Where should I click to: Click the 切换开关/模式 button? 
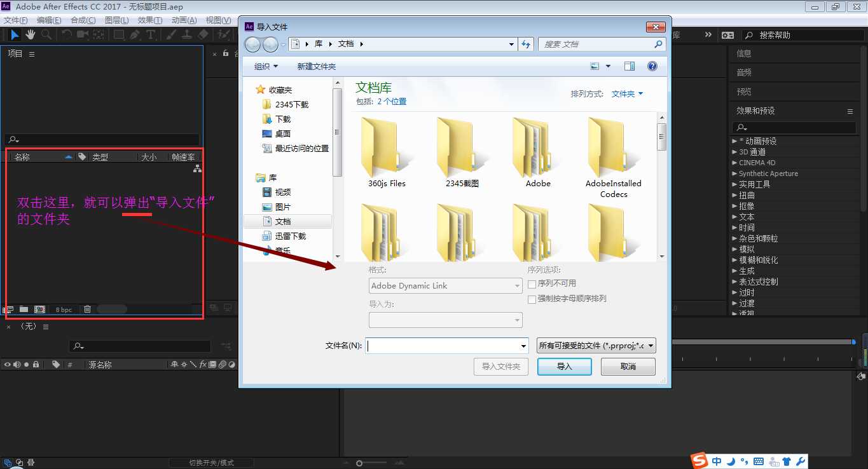[x=212, y=463]
